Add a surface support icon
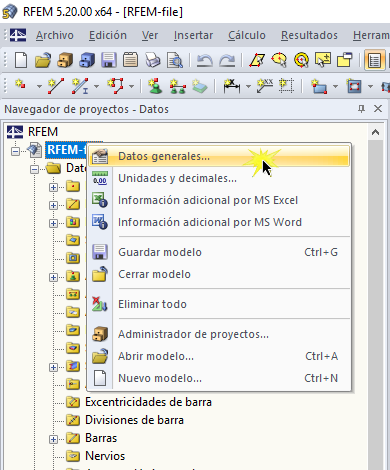Viewport: 390px width, 470px height. coord(199,86)
